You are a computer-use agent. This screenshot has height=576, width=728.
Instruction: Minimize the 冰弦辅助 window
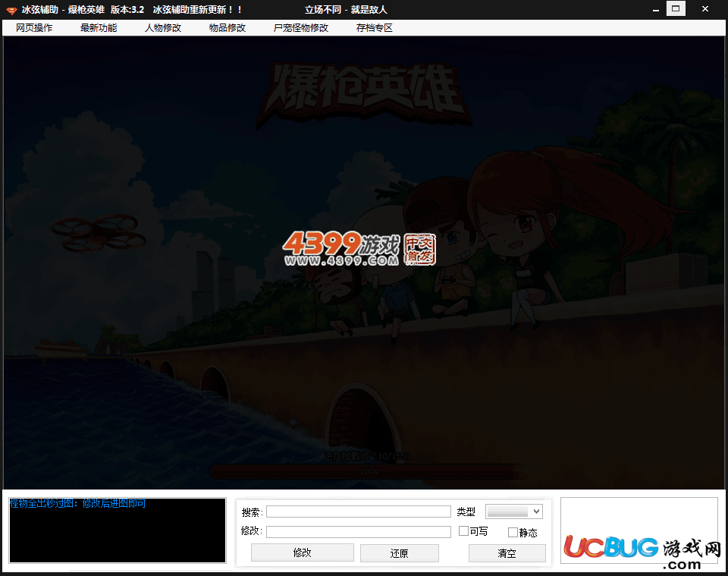click(655, 10)
